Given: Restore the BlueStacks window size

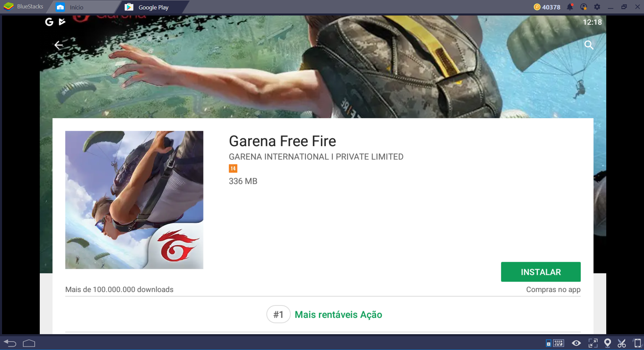Looking at the screenshot, I should pos(624,7).
